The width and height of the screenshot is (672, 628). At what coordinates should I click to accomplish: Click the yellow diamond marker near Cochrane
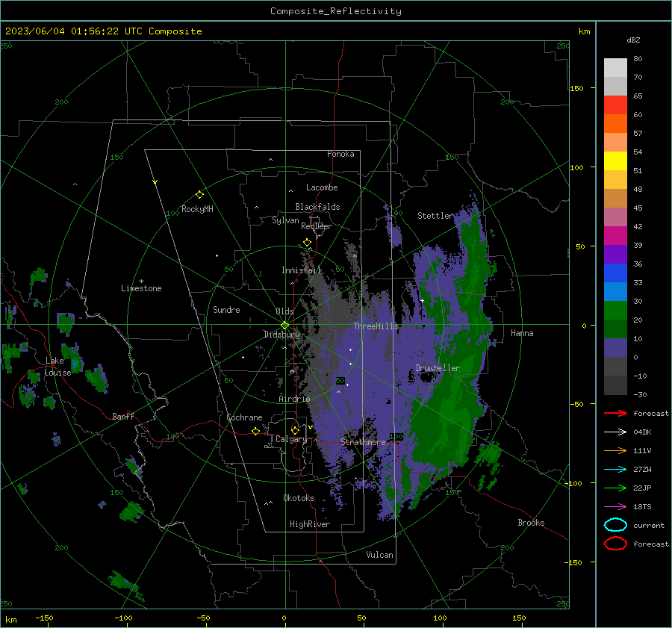tap(255, 431)
